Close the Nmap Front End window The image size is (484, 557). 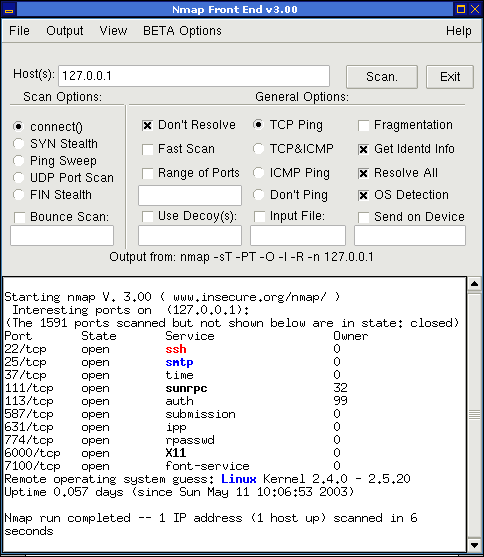(475, 9)
